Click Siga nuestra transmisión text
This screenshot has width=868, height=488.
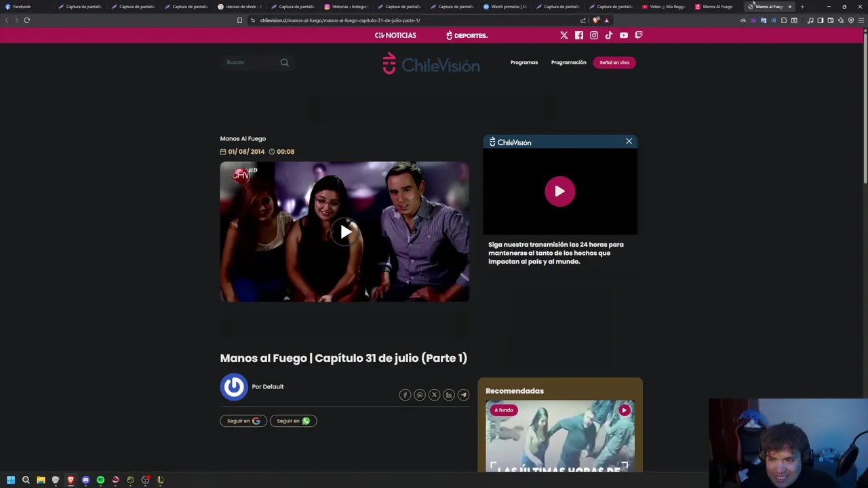(556, 253)
